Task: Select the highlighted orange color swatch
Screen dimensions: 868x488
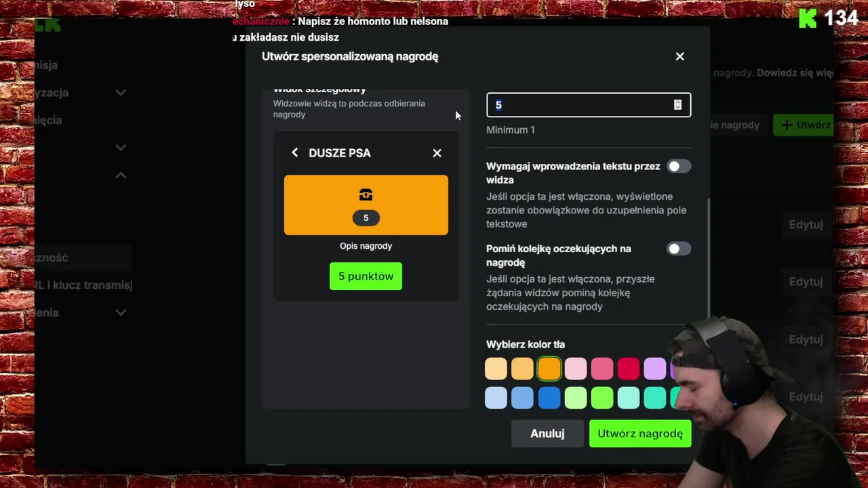Action: pos(549,369)
